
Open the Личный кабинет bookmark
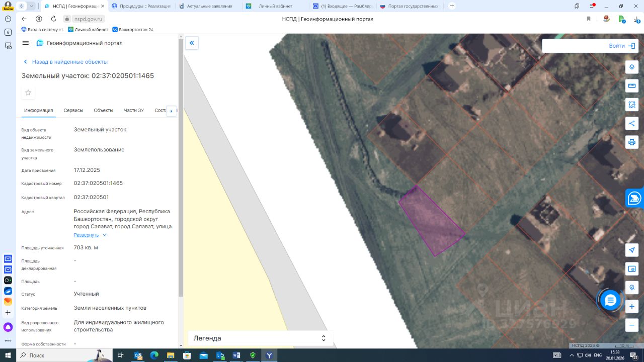pos(88,30)
